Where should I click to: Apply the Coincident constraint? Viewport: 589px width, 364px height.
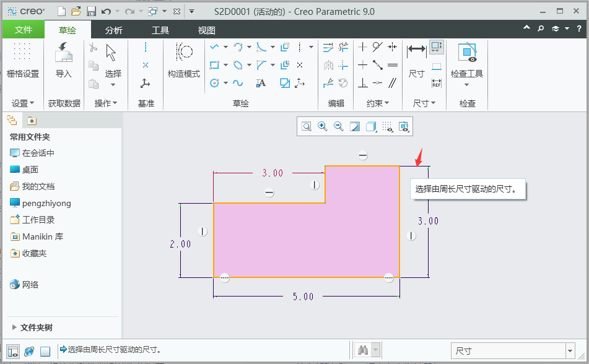click(378, 66)
